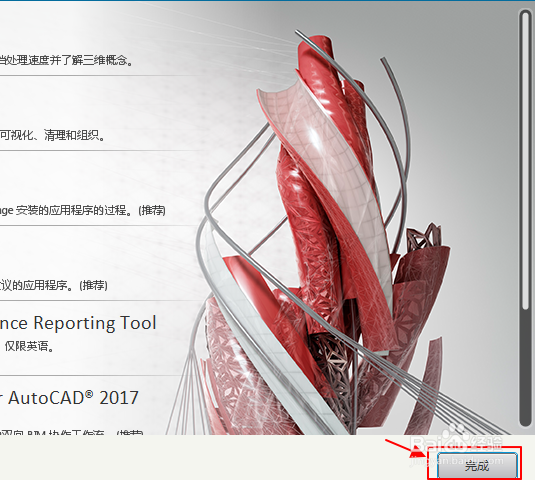Click the 可视化、清理和组织 description line
The width and height of the screenshot is (535, 480).
click(53, 136)
